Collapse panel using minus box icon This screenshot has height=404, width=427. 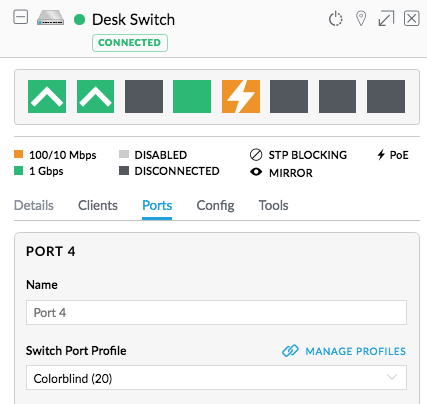pyautogui.click(x=20, y=17)
